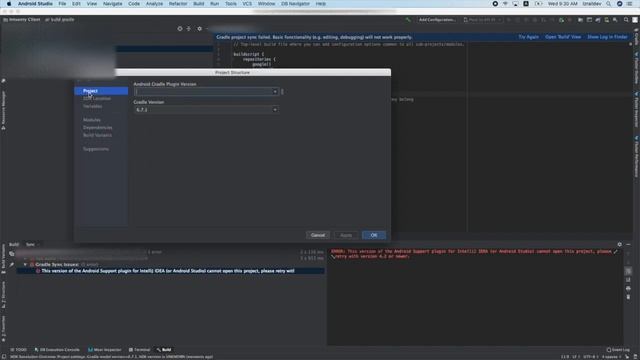The height and width of the screenshot is (360, 640).
Task: Click the 4 spaces indent status widget
Action: [611, 357]
